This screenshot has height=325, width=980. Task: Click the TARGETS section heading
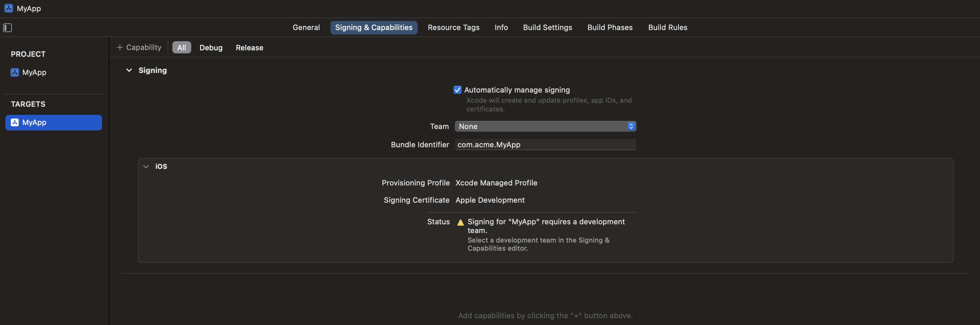point(28,104)
